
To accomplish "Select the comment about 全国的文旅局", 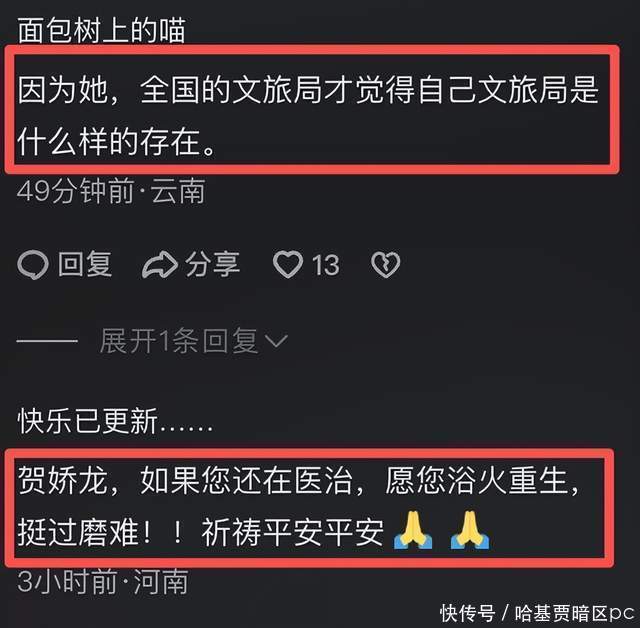I will tap(308, 115).
